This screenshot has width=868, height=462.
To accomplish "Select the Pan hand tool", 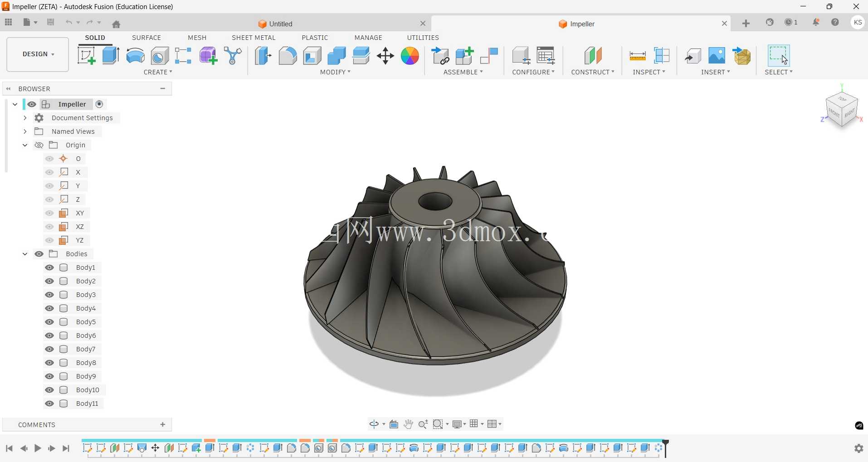I will [409, 424].
